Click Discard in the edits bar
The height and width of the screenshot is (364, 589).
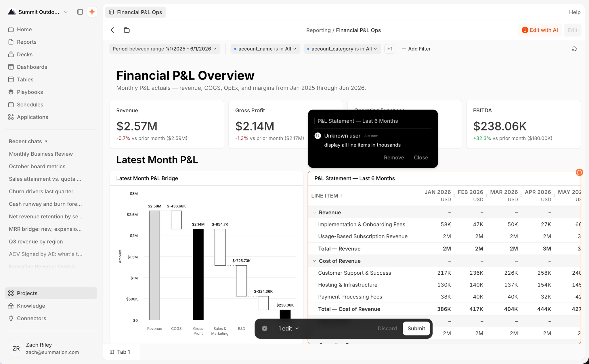click(387, 328)
